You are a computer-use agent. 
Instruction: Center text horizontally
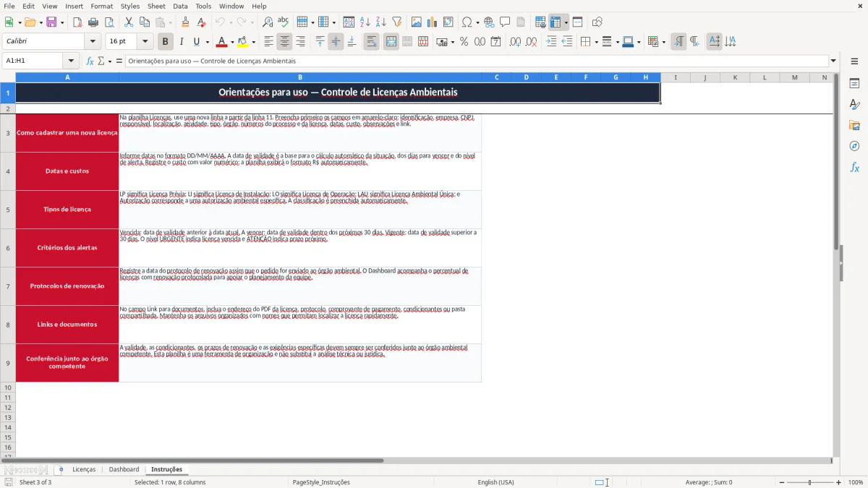(x=285, y=42)
